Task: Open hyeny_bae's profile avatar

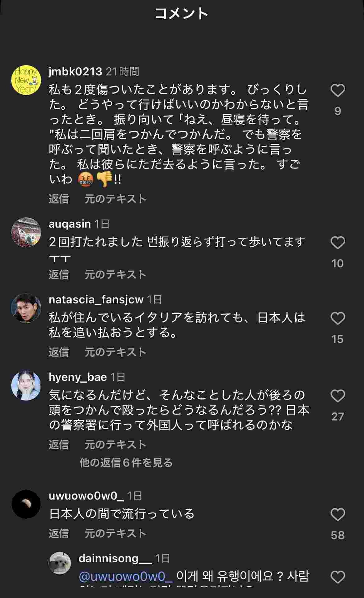Action: 26,386
